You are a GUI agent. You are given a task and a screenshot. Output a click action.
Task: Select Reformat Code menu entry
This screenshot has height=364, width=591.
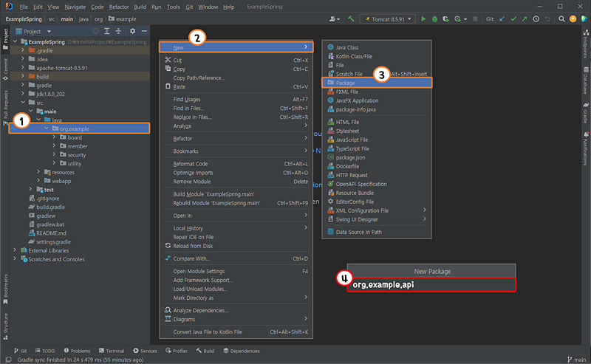236,164
